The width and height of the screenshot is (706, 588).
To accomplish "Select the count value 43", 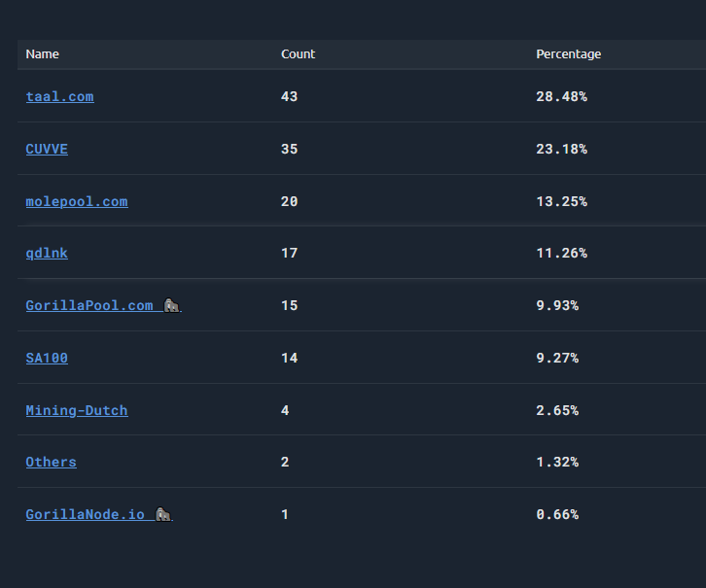I will (x=289, y=97).
